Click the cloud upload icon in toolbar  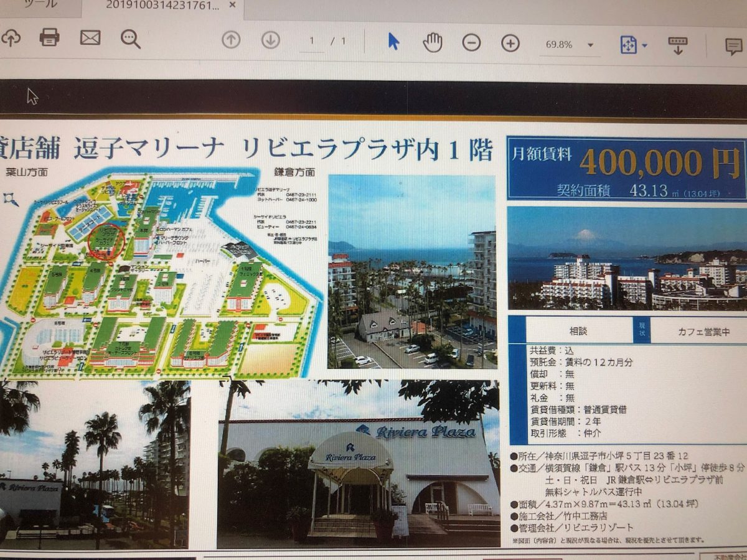coord(11,39)
